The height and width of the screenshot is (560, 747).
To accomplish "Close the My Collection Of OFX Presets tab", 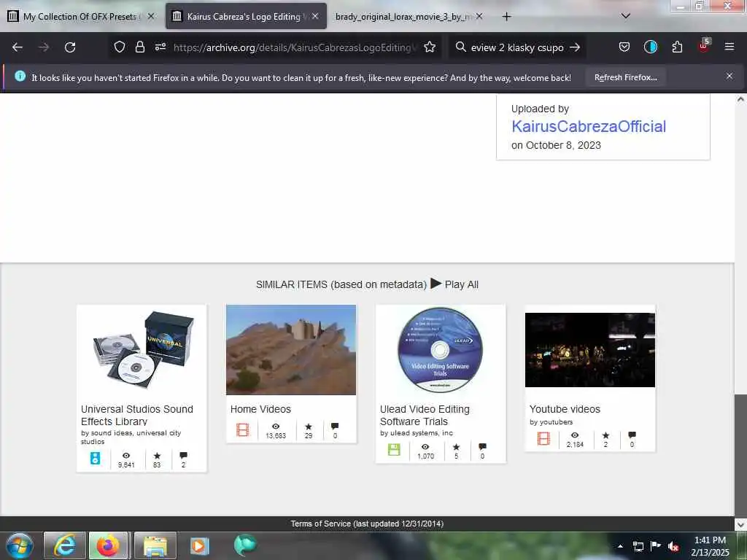I will click(151, 16).
